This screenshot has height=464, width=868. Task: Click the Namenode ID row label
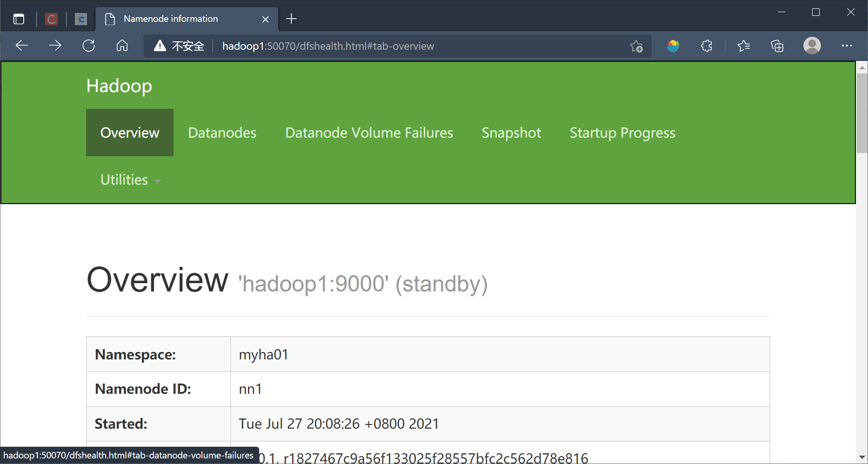click(143, 389)
